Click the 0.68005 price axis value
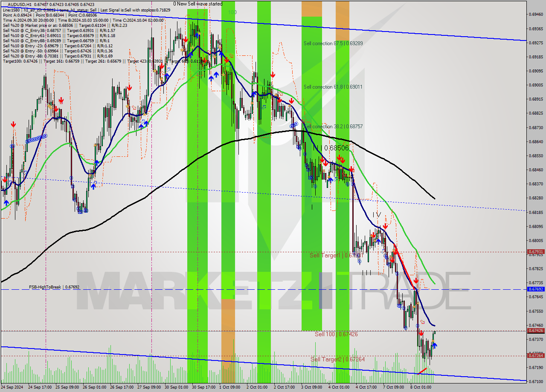The image size is (546, 392). [536, 240]
